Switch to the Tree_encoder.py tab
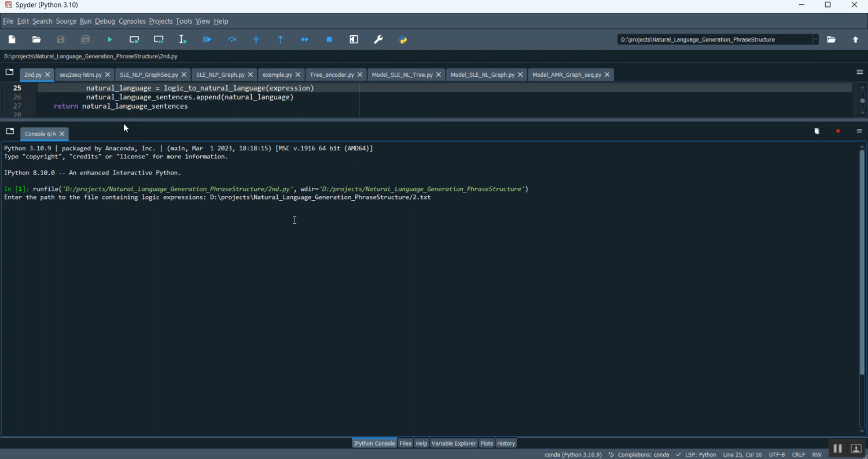868x459 pixels. tap(332, 75)
